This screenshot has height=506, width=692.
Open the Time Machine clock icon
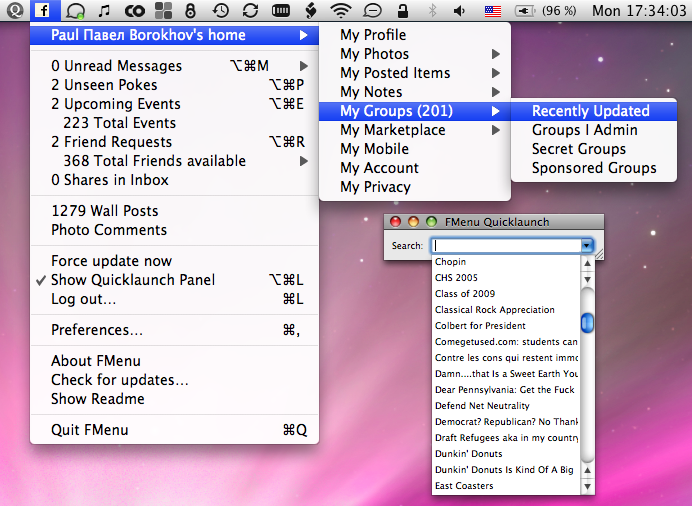pyautogui.click(x=220, y=10)
